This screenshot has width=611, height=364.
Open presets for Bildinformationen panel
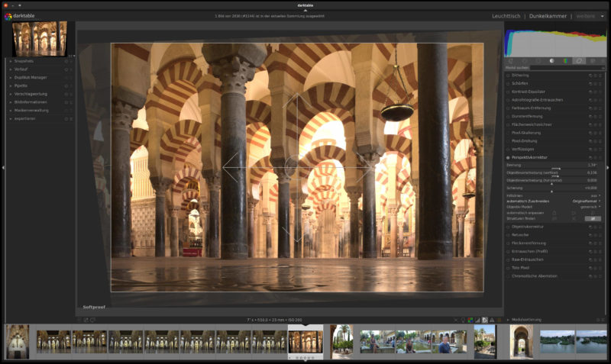71,102
